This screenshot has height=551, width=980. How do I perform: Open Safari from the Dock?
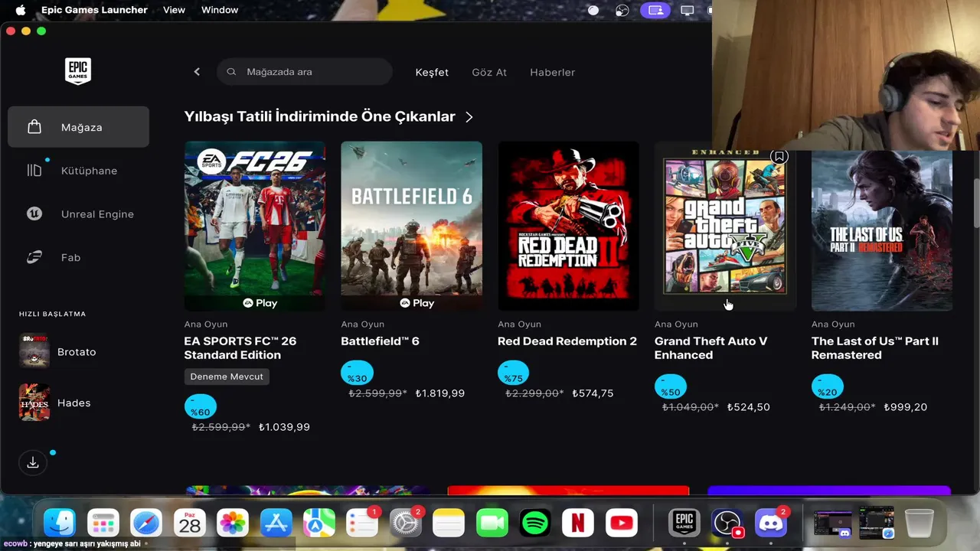[x=146, y=523]
